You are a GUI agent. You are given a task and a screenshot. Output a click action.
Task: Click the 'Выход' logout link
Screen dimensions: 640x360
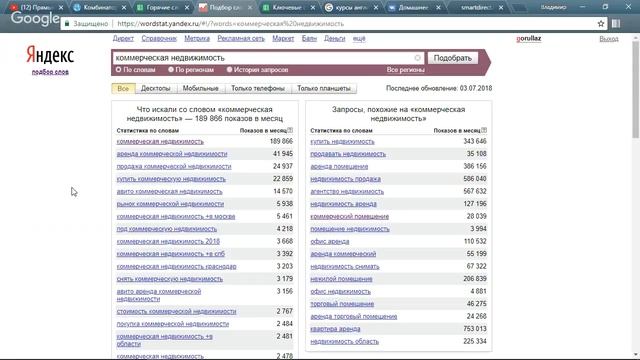point(609,39)
